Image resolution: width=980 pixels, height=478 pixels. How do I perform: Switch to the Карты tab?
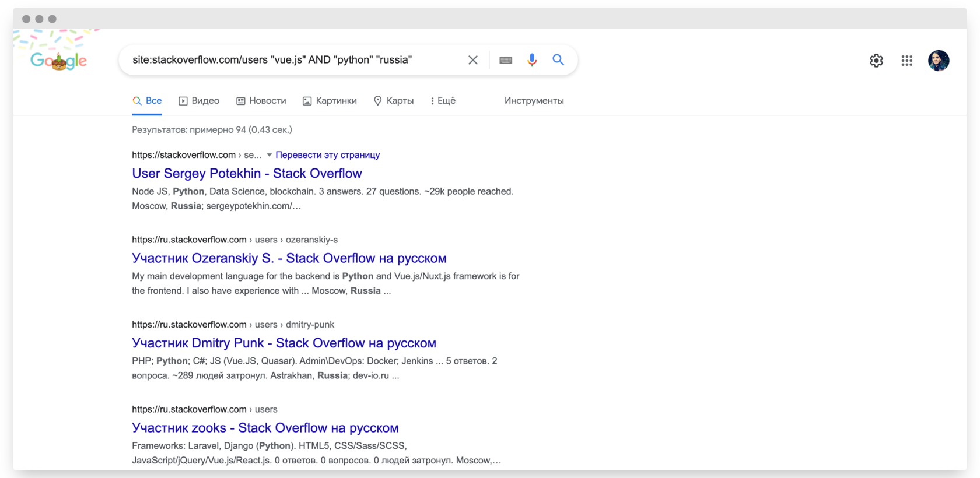click(394, 101)
